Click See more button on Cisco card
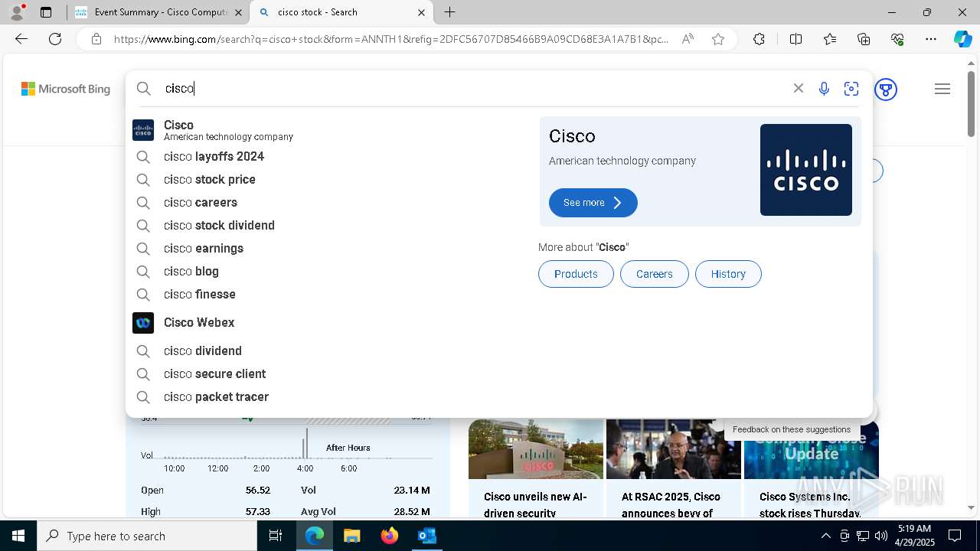Screen dimensions: 980x551 point(593,203)
